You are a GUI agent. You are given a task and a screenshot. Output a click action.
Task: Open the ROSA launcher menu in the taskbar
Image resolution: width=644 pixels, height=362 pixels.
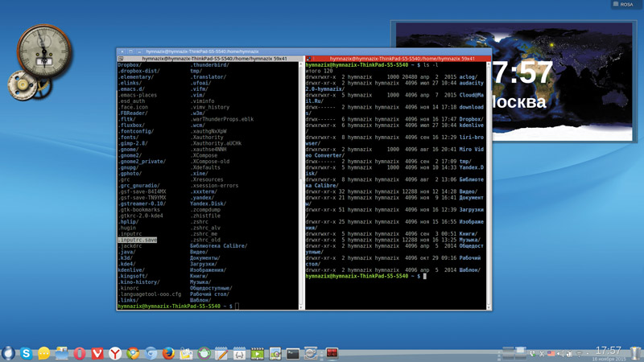pyautogui.click(x=8, y=353)
